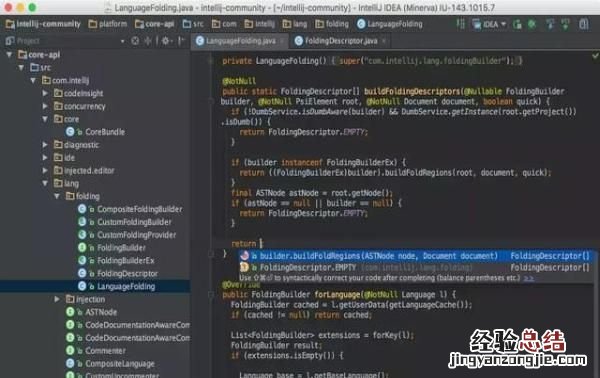The height and width of the screenshot is (378, 600).
Task: Click the VCS commit changes icon
Action: tap(565, 24)
